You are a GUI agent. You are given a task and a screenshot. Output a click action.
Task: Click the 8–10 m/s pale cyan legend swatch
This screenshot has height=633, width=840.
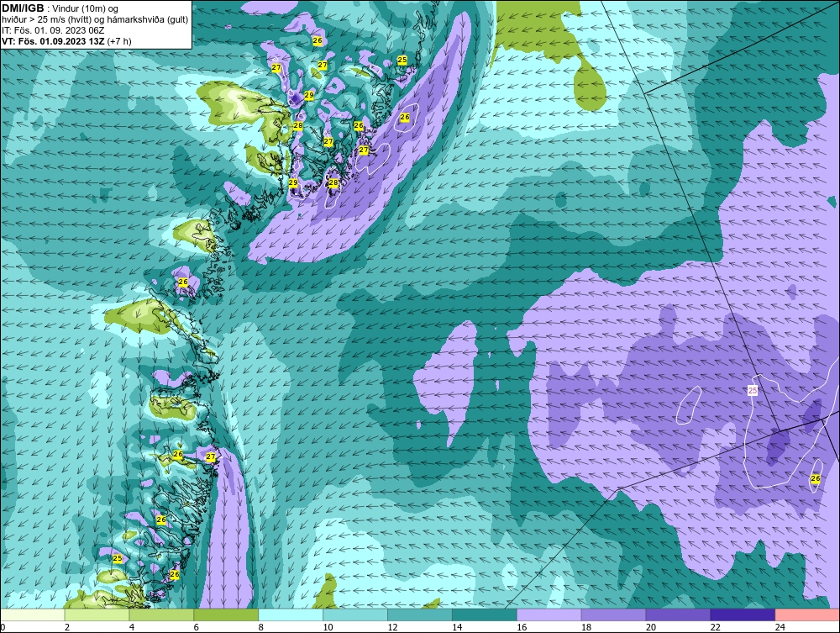[x=291, y=615]
